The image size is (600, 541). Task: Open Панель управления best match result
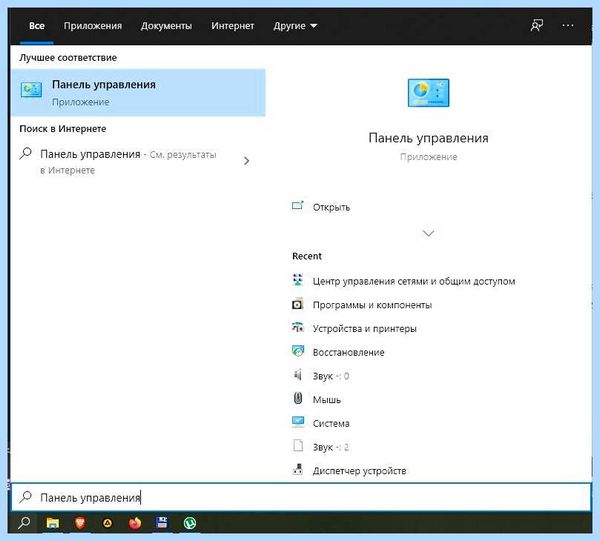pos(138,92)
